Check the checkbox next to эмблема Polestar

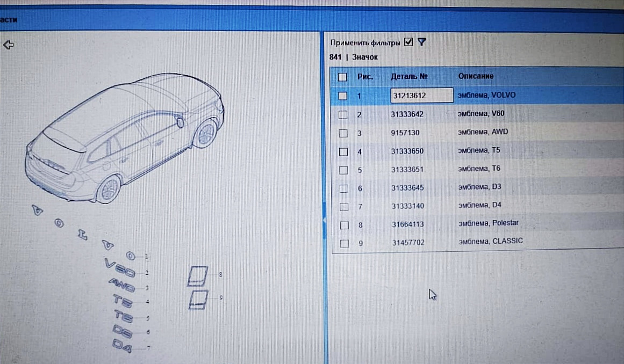pyautogui.click(x=343, y=225)
